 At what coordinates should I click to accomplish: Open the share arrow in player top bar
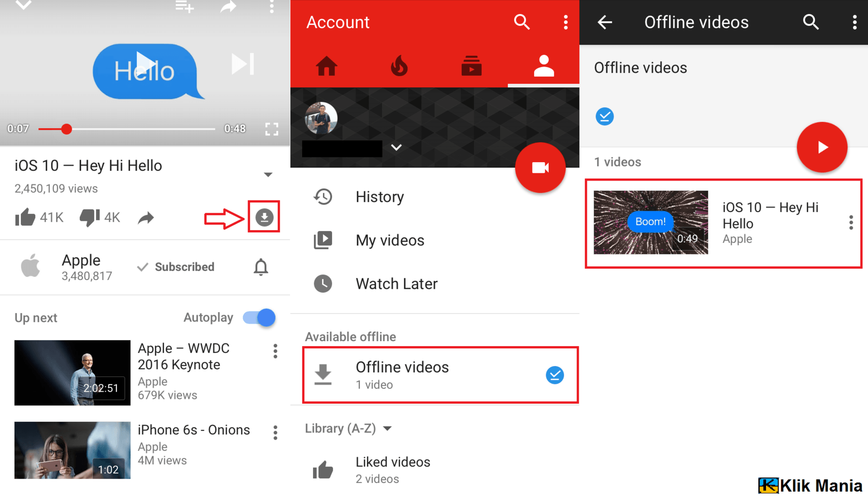(x=229, y=6)
